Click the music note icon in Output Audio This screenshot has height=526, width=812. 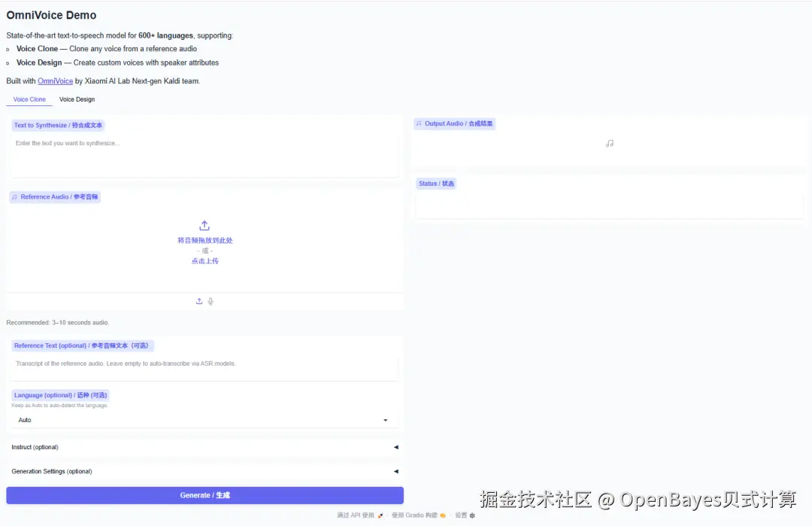tap(610, 144)
